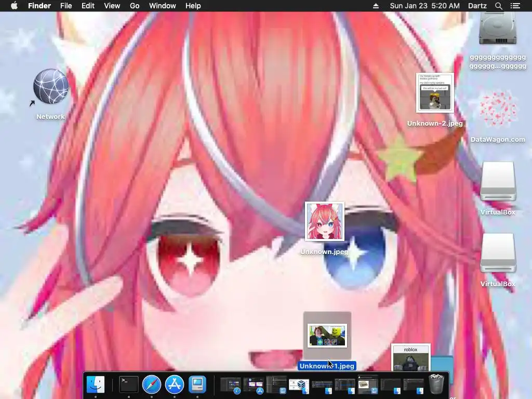Open the Go menu
This screenshot has height=399, width=532.
pyautogui.click(x=135, y=6)
